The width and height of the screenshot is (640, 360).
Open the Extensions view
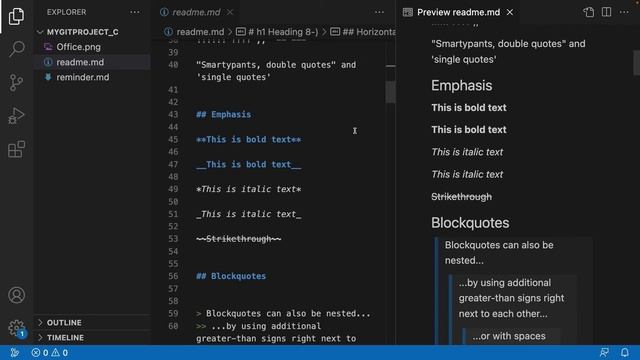16,149
